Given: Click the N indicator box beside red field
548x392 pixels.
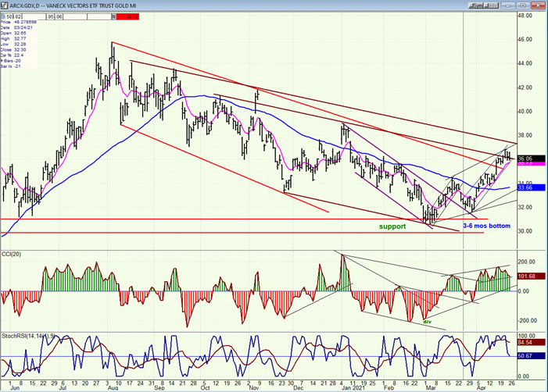Looking at the screenshot, I should 113,16.
